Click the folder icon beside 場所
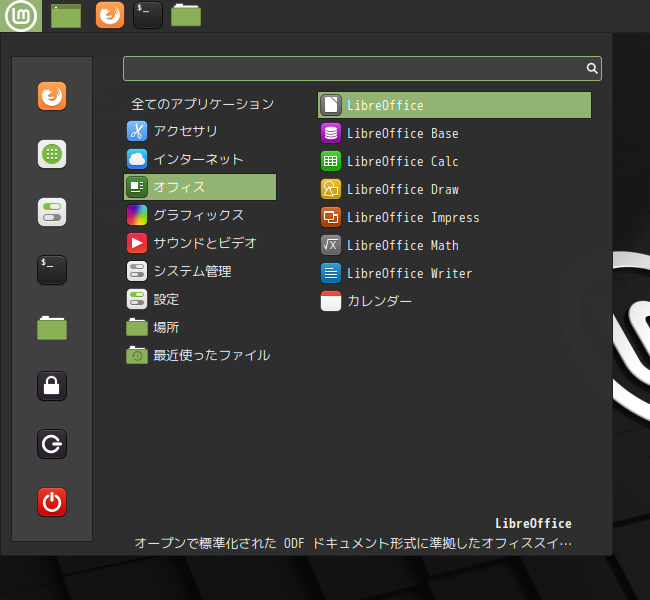The width and height of the screenshot is (650, 600). click(x=137, y=327)
